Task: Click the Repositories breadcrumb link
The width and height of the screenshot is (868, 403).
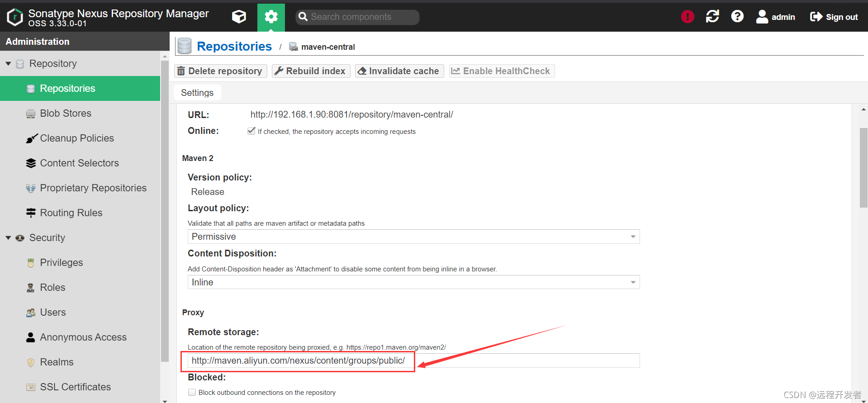Action: pos(234,46)
